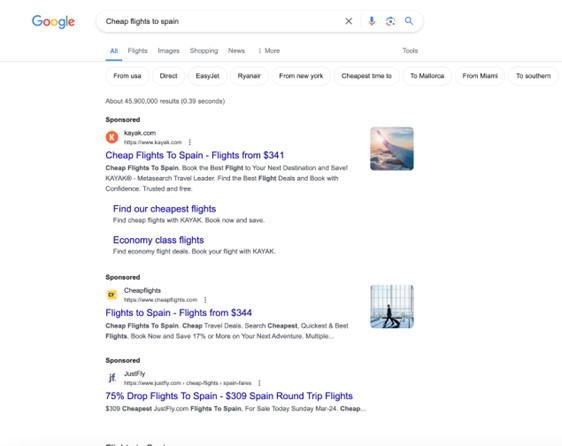Image resolution: width=562 pixels, height=446 pixels.
Task: Open 'Economy class flights' sitelink
Action: 158,240
